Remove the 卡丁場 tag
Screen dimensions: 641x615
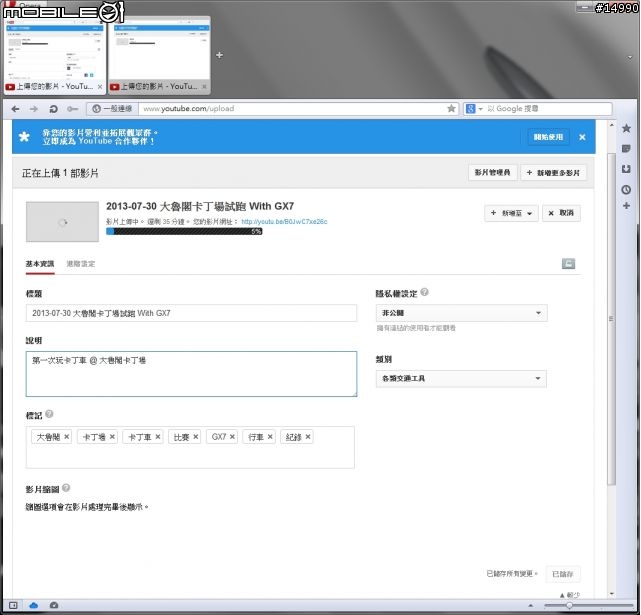112,437
